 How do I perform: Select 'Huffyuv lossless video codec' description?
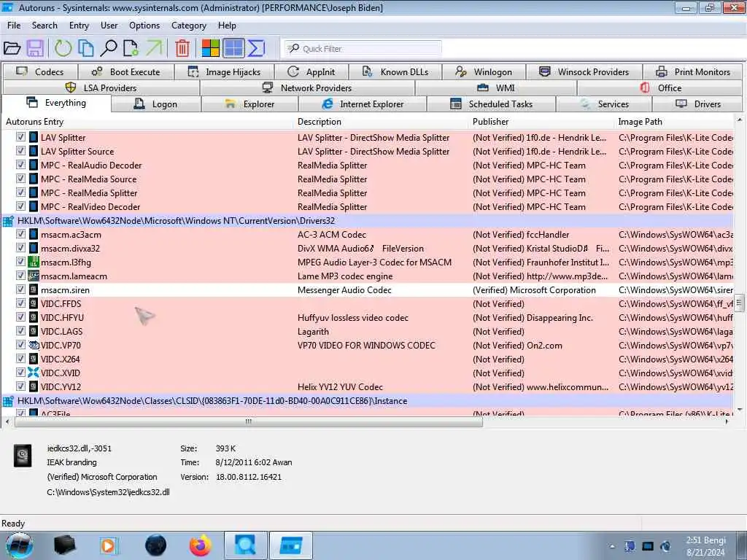[353, 317]
